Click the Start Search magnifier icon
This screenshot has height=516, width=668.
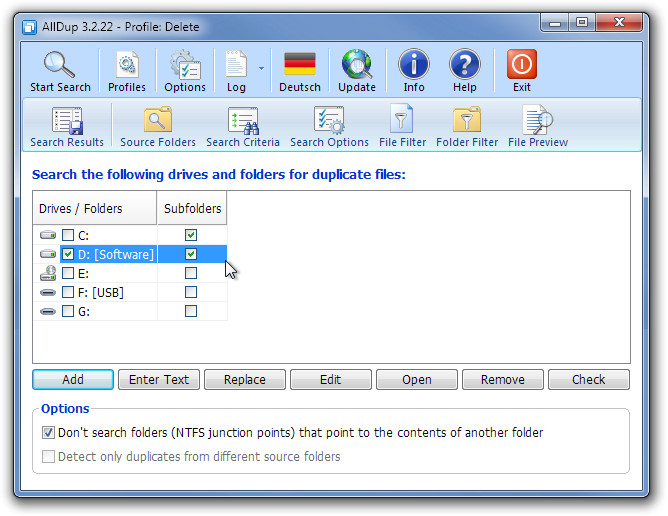[60, 65]
